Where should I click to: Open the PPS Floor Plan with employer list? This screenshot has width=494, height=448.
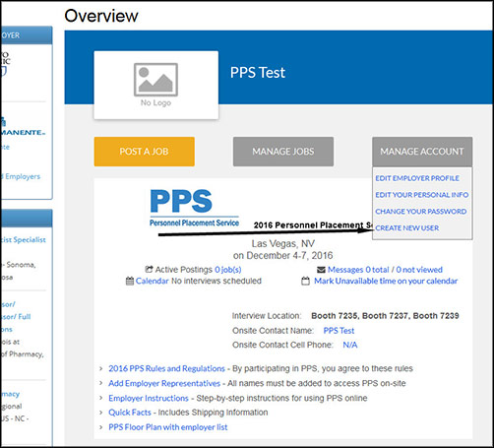coord(168,427)
